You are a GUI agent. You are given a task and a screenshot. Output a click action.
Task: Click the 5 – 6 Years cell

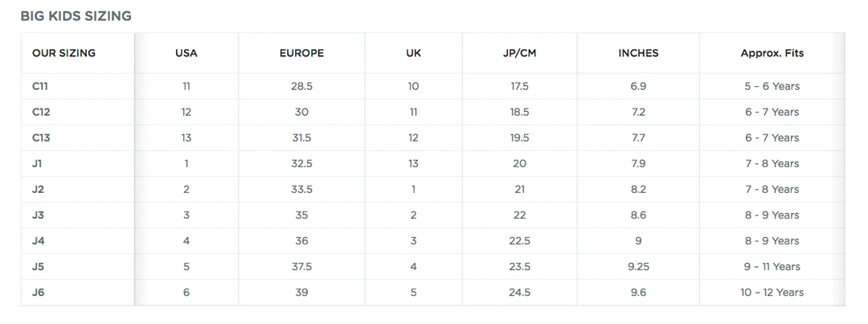tap(772, 86)
